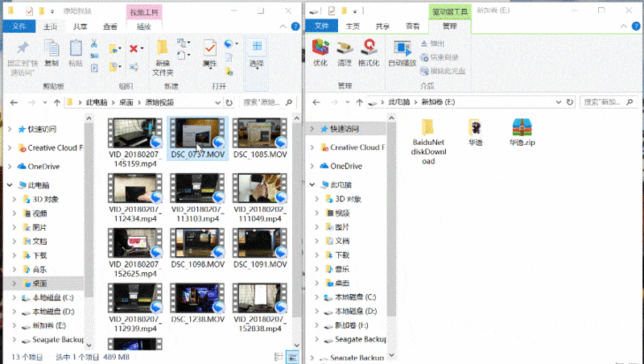
Task: Refresh the right E: drive window
Action: pyautogui.click(x=570, y=102)
